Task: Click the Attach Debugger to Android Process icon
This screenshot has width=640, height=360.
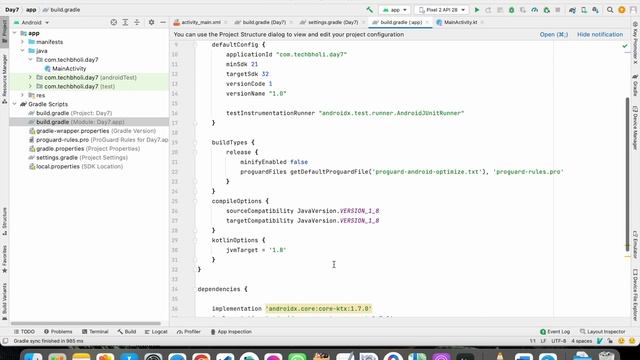Action: (x=547, y=10)
